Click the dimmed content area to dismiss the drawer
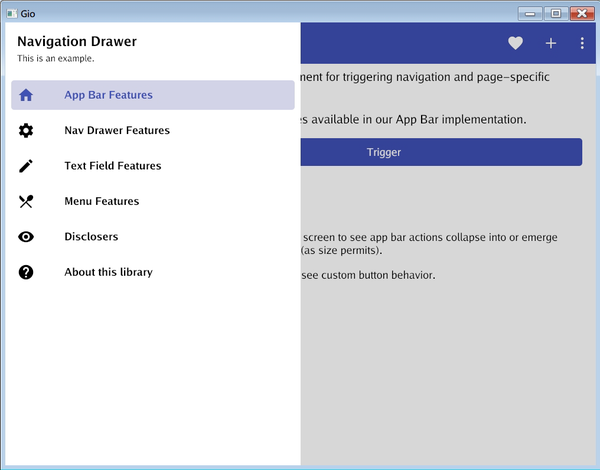Screen dimensions: 600x470 (x=450, y=370)
